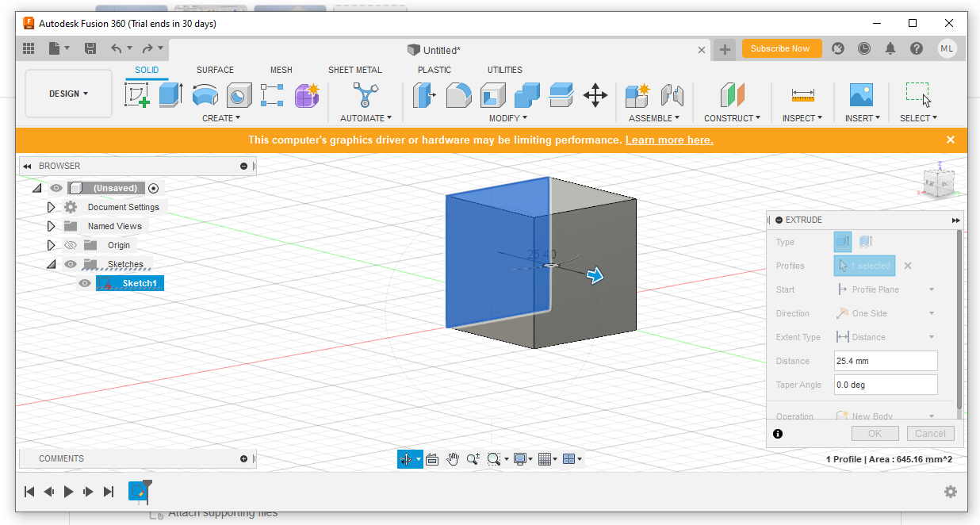Open the data panel grid icon

click(x=29, y=48)
